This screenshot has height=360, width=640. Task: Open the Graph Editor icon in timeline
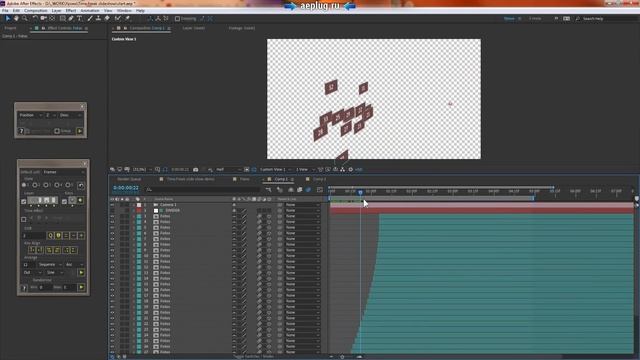pos(320,190)
